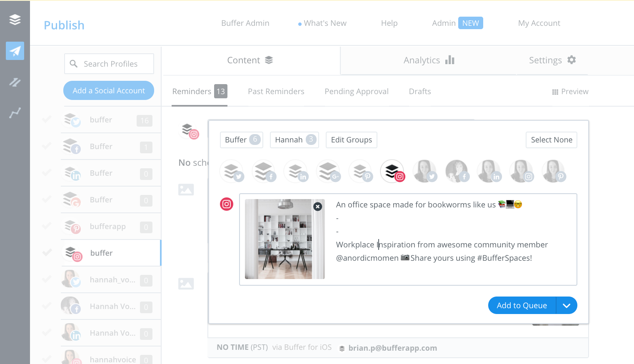Open the Pending Approval sub-tab

(357, 91)
